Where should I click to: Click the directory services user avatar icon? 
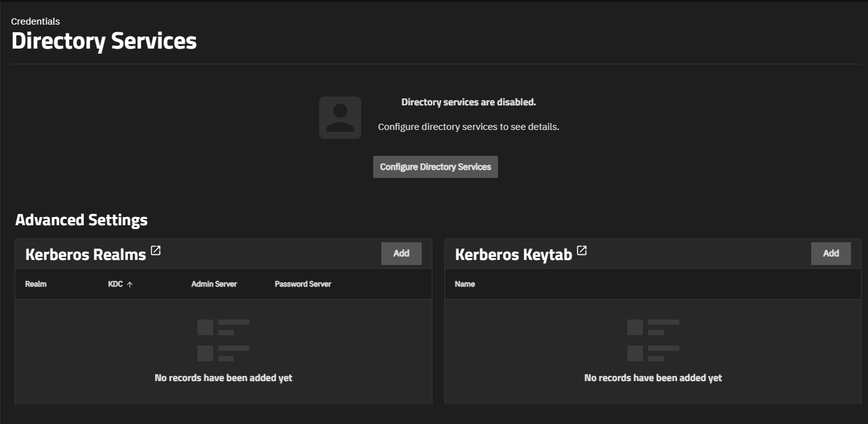pyautogui.click(x=340, y=117)
